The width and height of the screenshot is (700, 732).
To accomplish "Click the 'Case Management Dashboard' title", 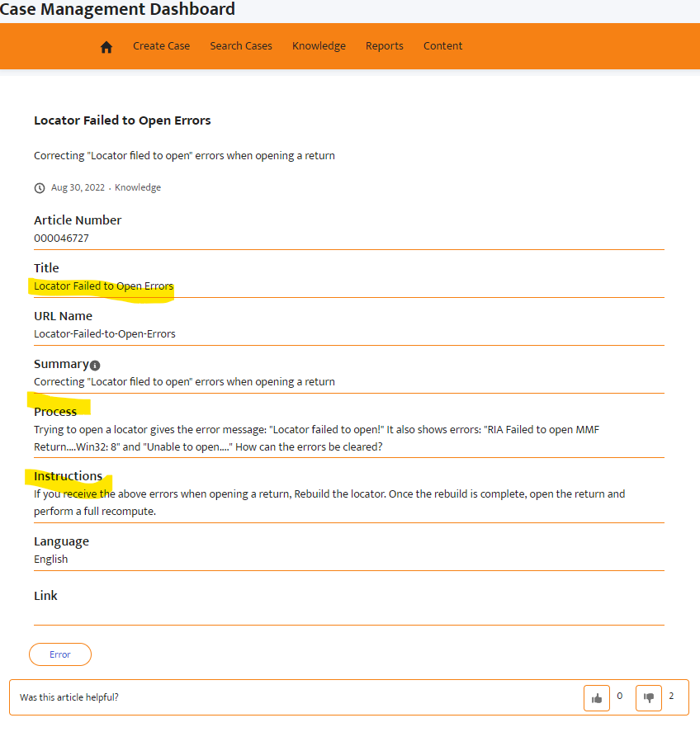I will [x=116, y=9].
